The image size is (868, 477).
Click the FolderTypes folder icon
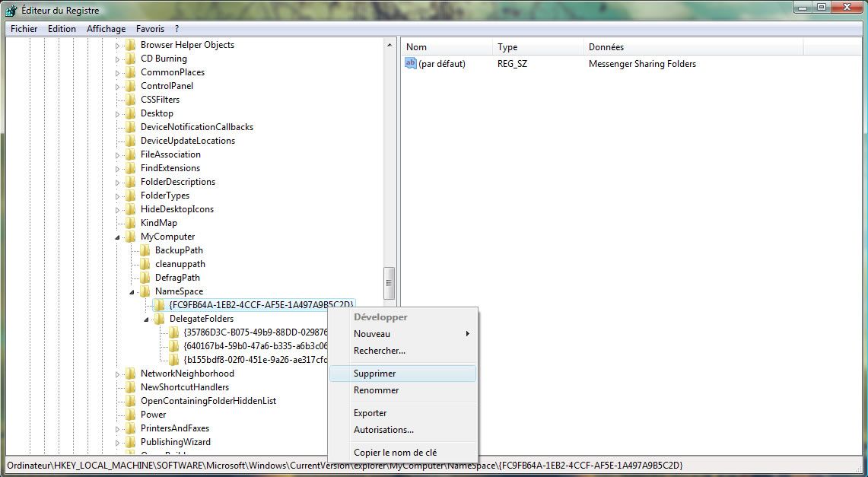[x=131, y=196]
